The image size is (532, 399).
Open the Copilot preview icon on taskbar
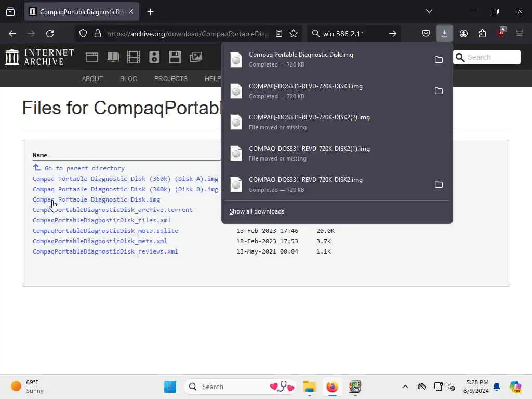tap(516, 387)
